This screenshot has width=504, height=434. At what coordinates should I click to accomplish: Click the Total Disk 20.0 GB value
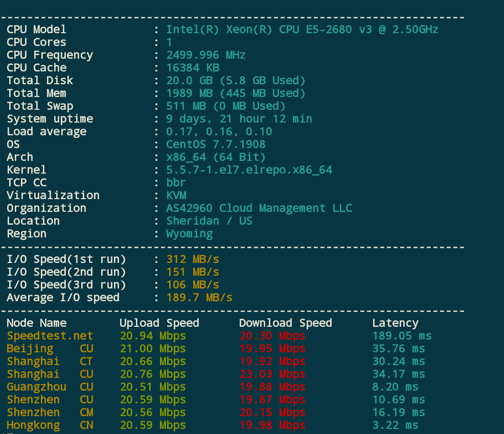click(236, 81)
